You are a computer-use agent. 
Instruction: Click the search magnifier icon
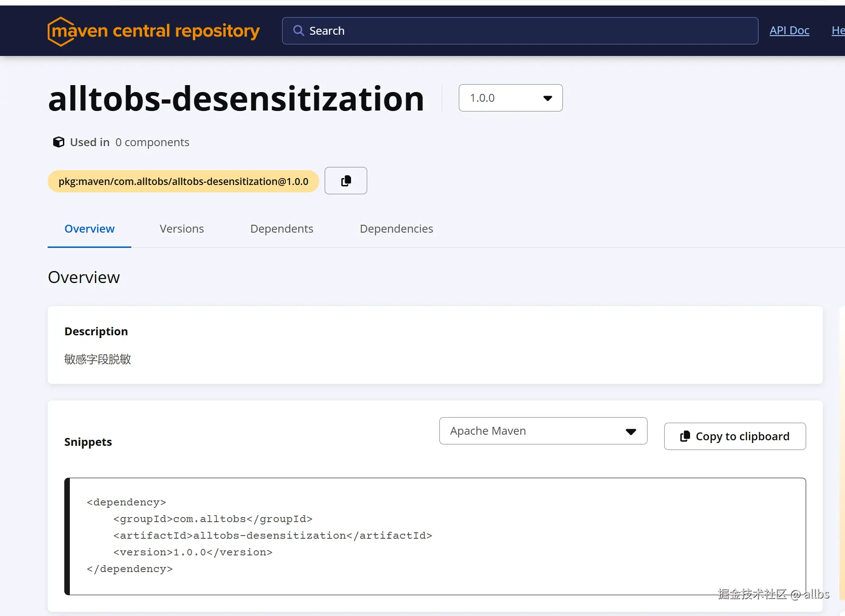(299, 31)
